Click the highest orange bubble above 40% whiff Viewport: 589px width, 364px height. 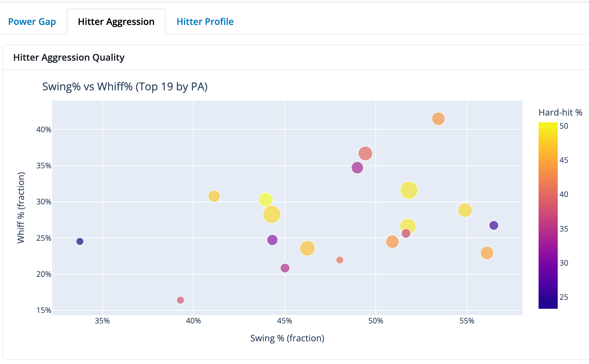pyautogui.click(x=438, y=118)
